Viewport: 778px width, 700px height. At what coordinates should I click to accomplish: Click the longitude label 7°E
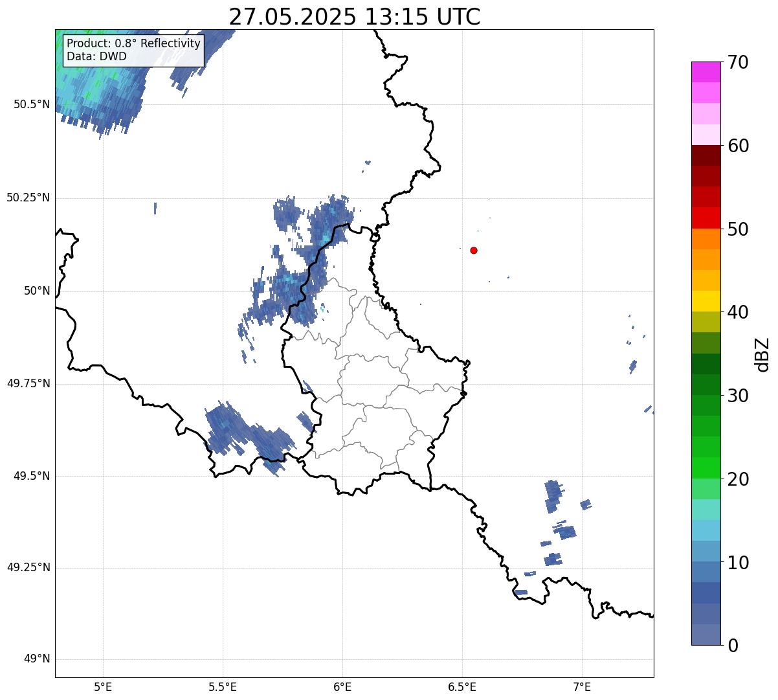coord(582,687)
